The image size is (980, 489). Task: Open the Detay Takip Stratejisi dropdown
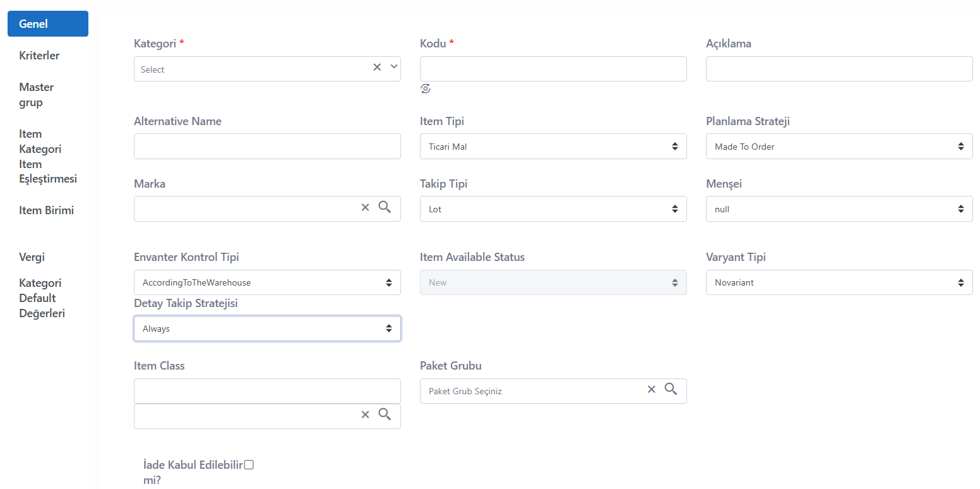coord(267,329)
